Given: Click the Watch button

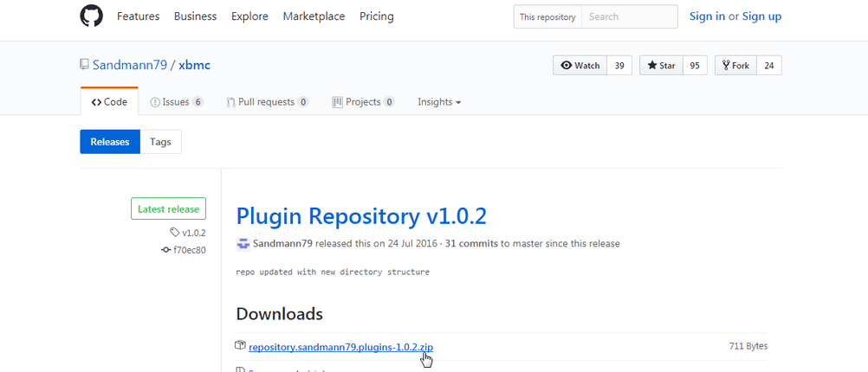Looking at the screenshot, I should 580,66.
